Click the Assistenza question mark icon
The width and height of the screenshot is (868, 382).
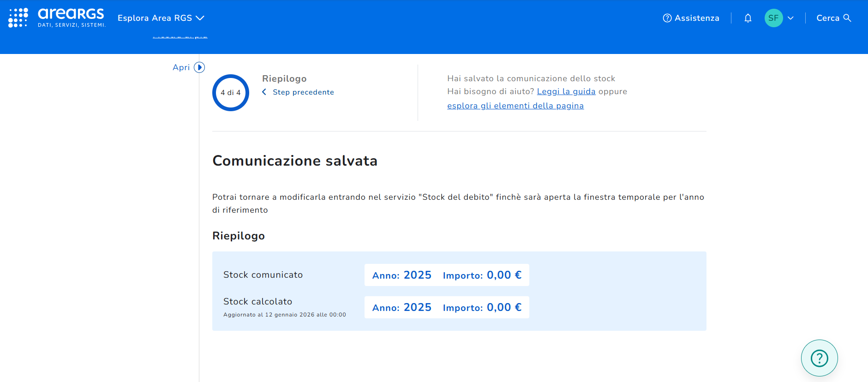coord(667,18)
